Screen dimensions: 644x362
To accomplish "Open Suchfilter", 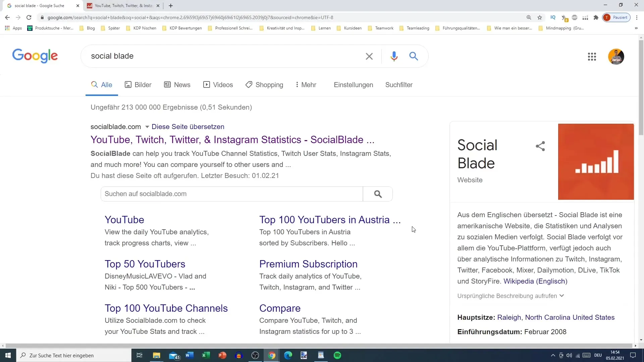I will (399, 85).
